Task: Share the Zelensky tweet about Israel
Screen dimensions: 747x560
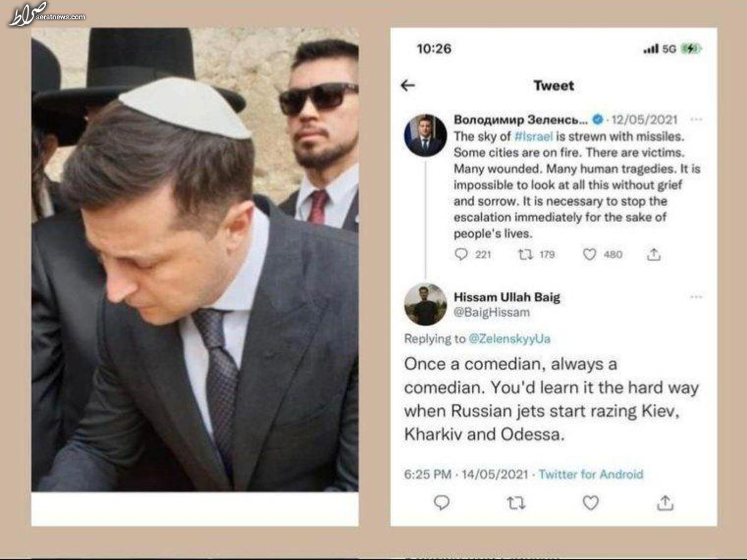Action: click(x=654, y=254)
